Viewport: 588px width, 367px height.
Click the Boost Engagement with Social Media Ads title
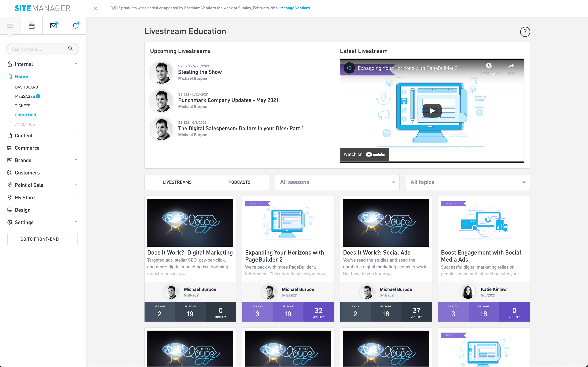pos(481,256)
